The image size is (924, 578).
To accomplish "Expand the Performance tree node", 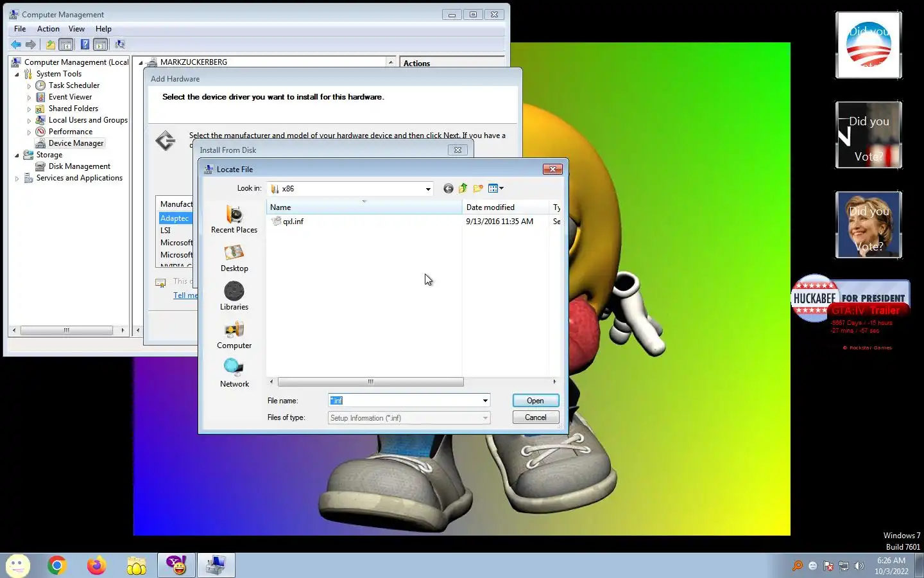I will pos(29,132).
